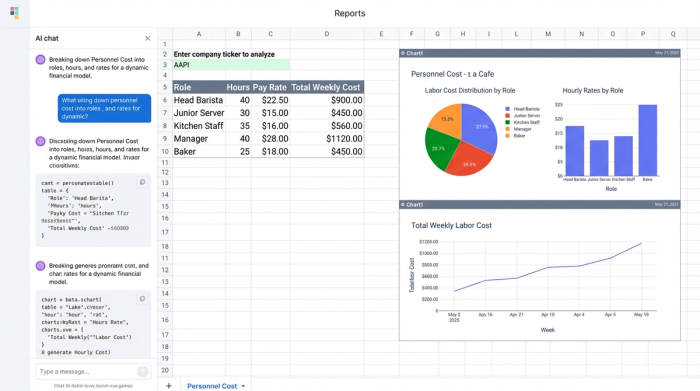This screenshot has width=700, height=391.
Task: Select the $900.00 total cell
Action: [327, 100]
